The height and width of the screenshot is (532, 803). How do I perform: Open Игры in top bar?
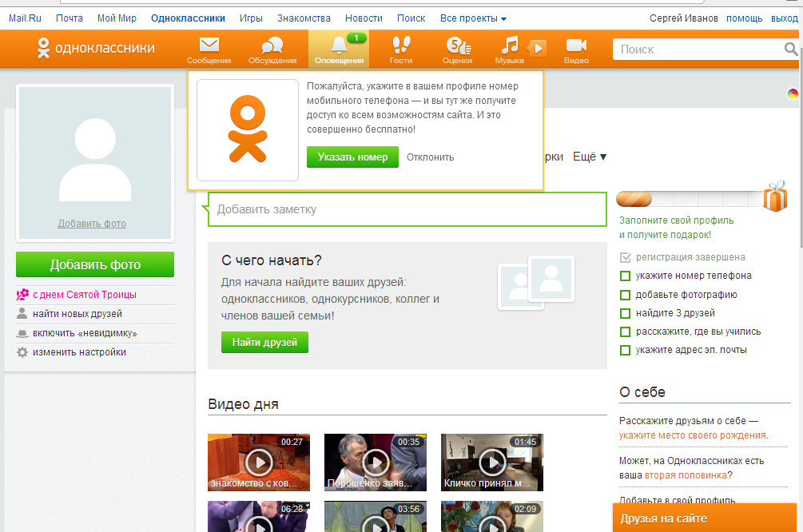click(x=251, y=18)
